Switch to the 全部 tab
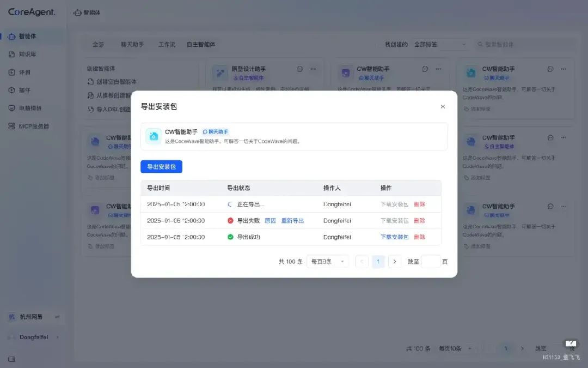Viewport: 588px width, 368px height. (98, 44)
